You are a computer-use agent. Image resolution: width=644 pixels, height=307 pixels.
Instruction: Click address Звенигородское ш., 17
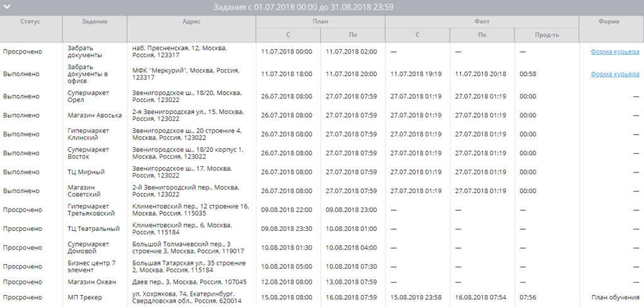pos(182,172)
